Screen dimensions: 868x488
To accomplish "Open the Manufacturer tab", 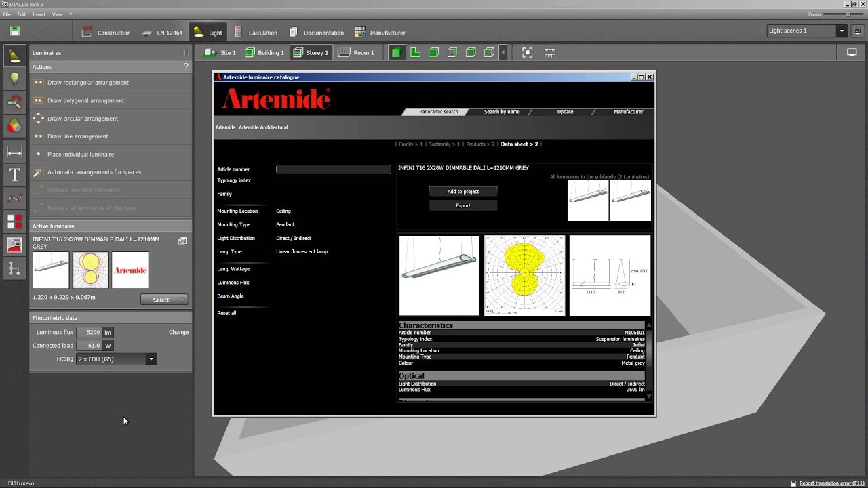I will (380, 32).
